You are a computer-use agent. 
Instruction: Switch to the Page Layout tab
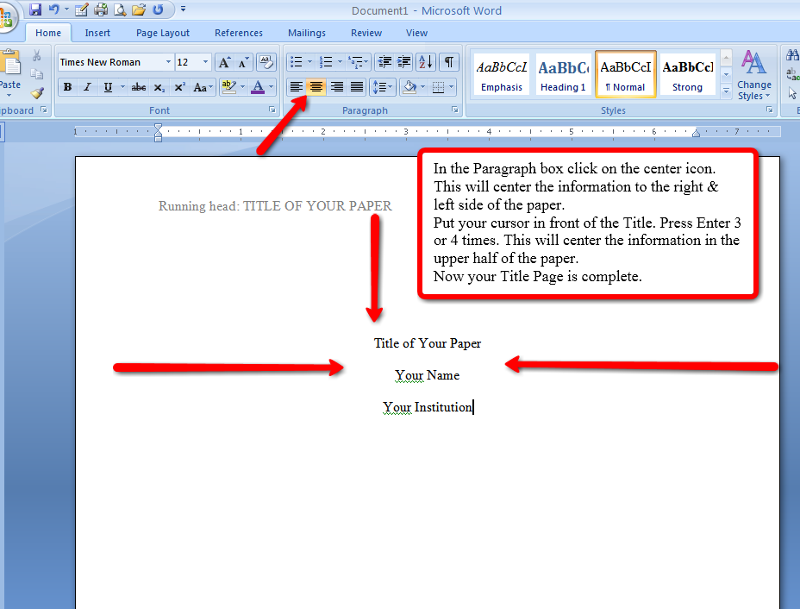(x=162, y=32)
